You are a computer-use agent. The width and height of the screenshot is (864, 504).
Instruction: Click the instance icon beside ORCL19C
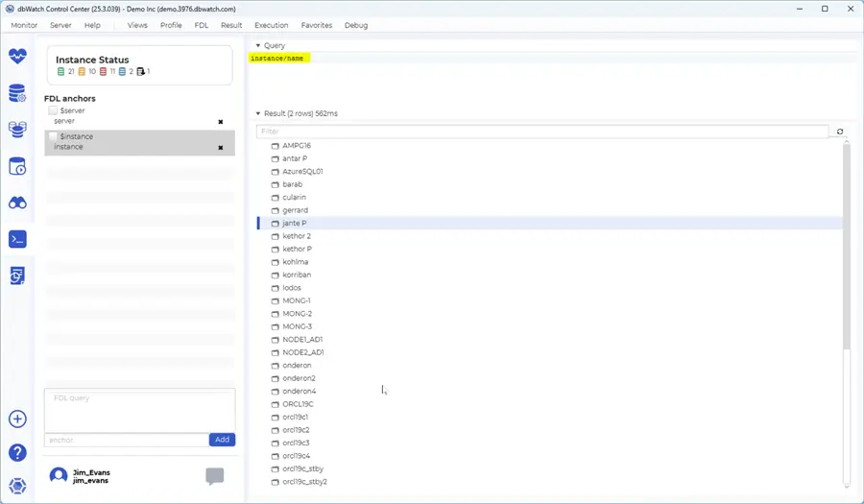(x=275, y=404)
